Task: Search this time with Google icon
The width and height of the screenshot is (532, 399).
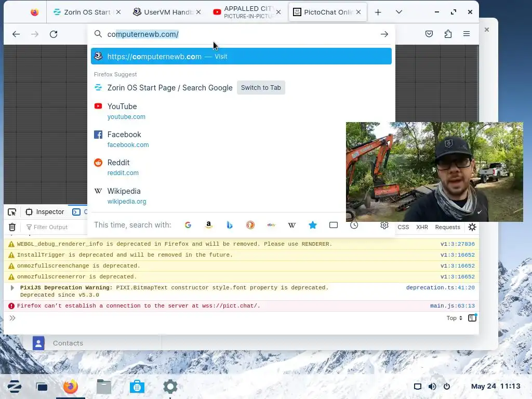Action: tap(188, 225)
